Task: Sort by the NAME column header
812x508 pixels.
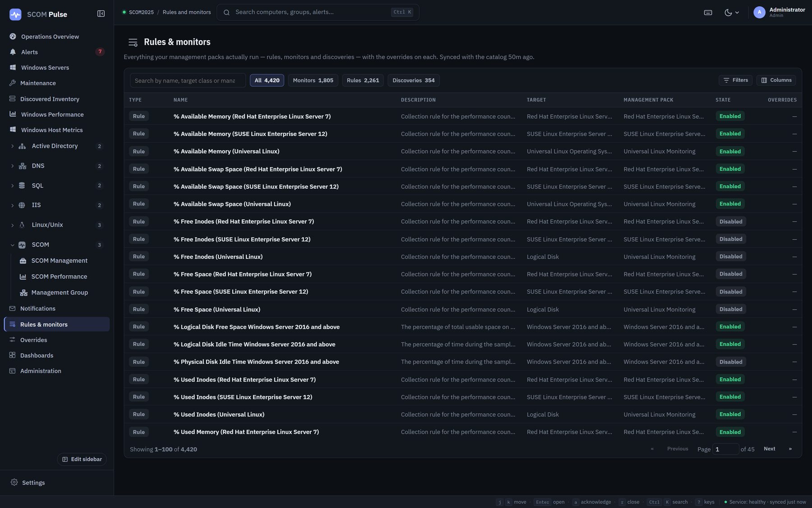Action: (180, 100)
